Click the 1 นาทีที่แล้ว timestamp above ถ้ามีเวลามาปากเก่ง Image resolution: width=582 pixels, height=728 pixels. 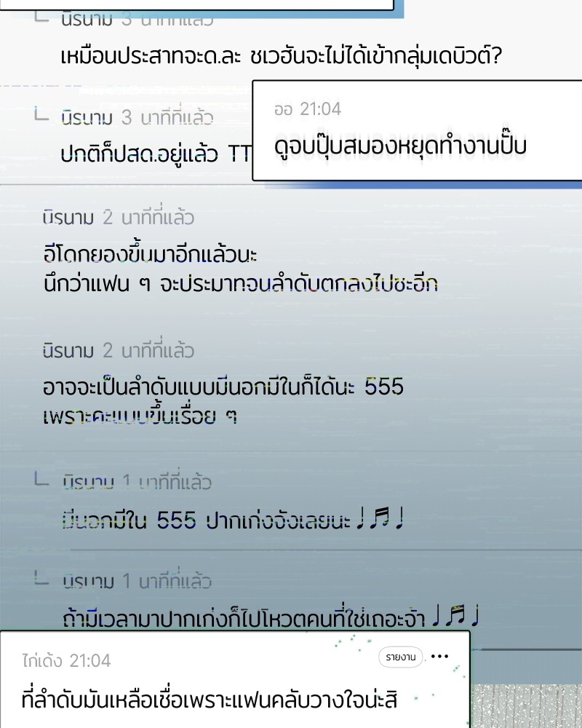[167, 580]
